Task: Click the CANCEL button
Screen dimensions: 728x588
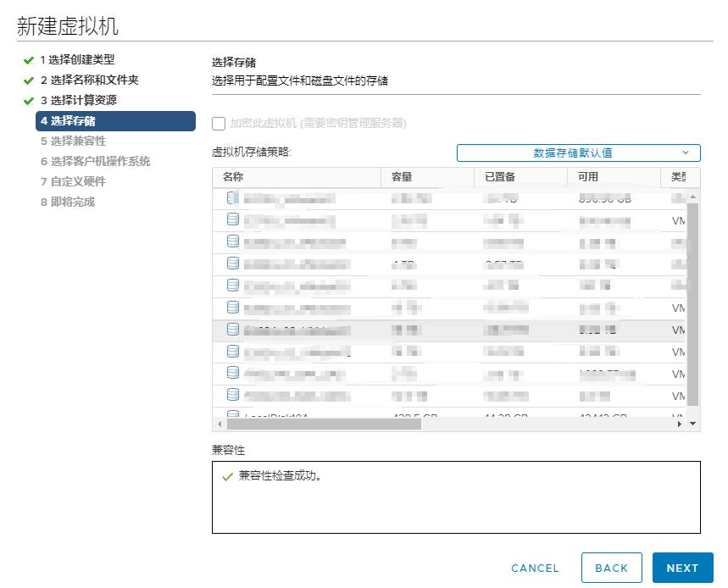Action: point(535,568)
